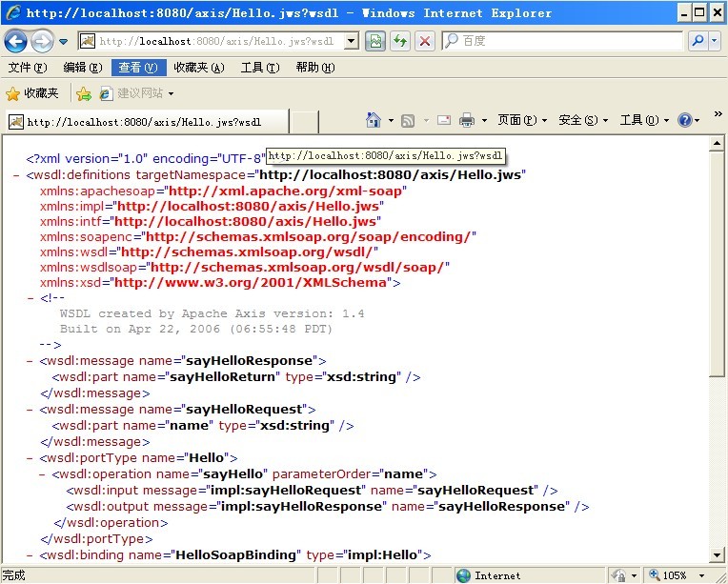Expand the address bar history dropdown
The width and height of the screenshot is (728, 584).
coord(352,41)
